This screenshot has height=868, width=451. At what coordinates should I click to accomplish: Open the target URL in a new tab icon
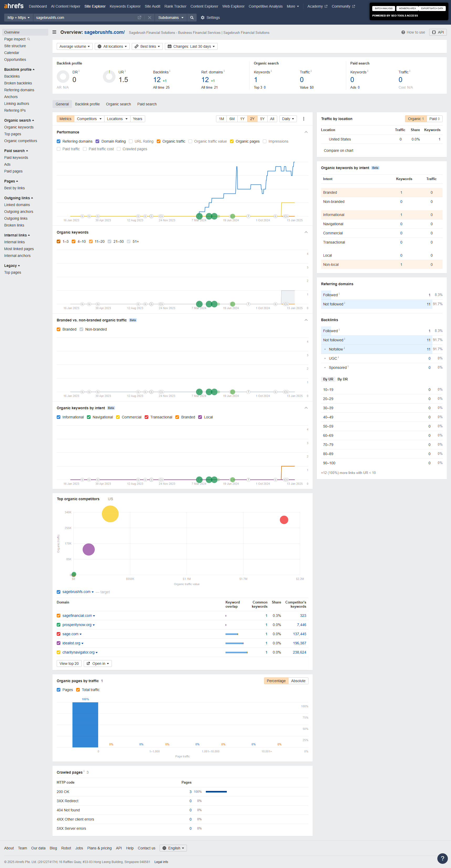139,18
